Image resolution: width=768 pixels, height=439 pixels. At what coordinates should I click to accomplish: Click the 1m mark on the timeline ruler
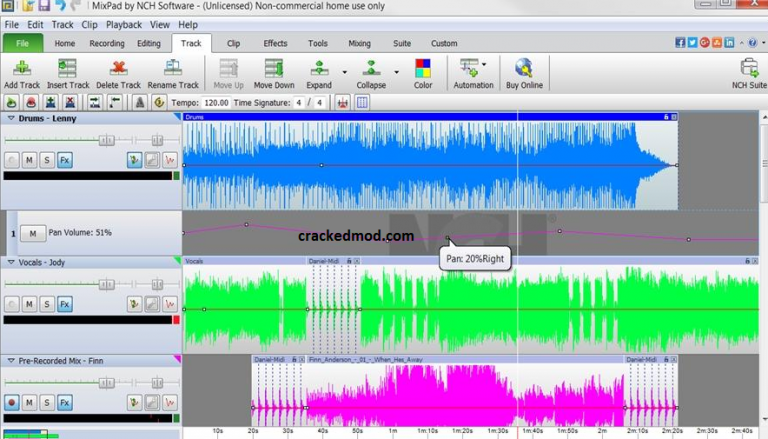[393, 431]
